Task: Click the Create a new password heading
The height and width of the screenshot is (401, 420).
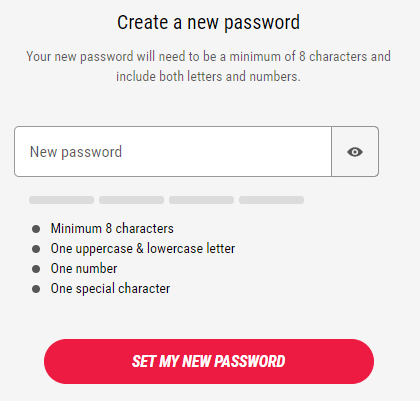Action: [x=208, y=22]
